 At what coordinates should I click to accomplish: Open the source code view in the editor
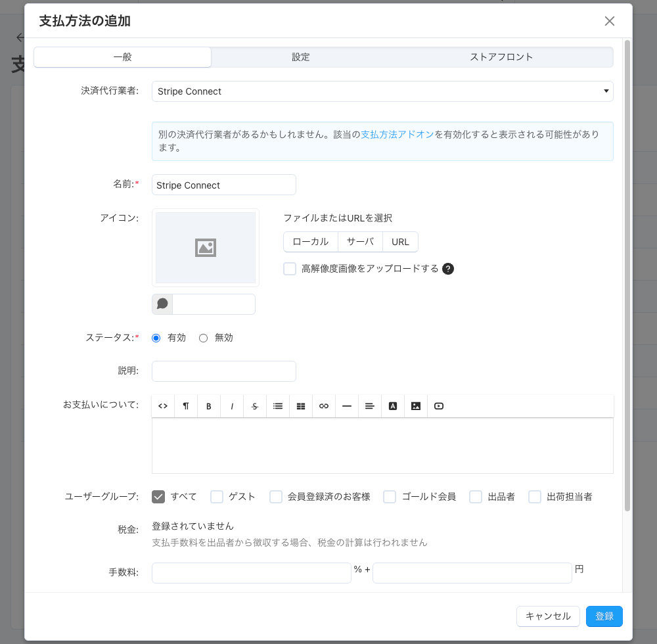pyautogui.click(x=162, y=406)
